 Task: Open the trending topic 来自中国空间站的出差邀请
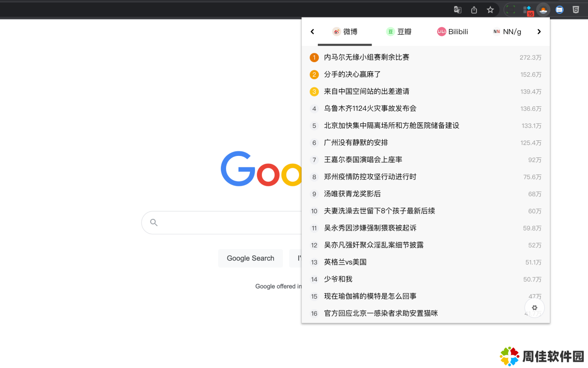click(367, 92)
